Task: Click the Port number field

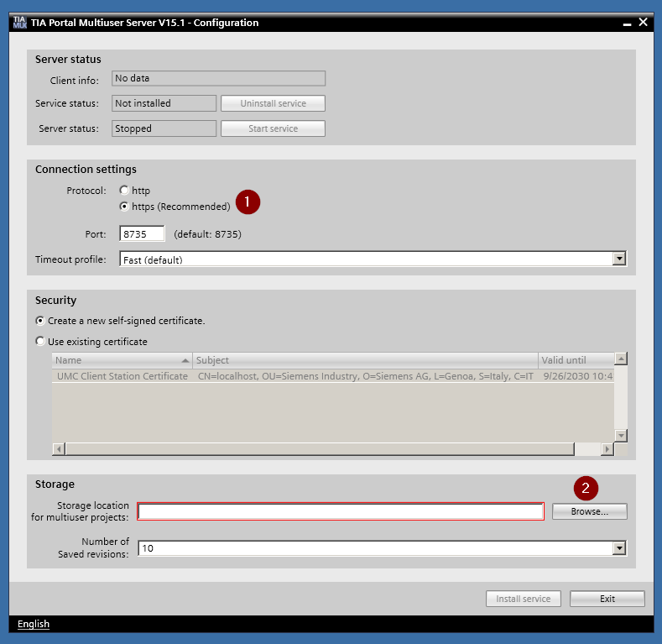Action: [x=142, y=233]
